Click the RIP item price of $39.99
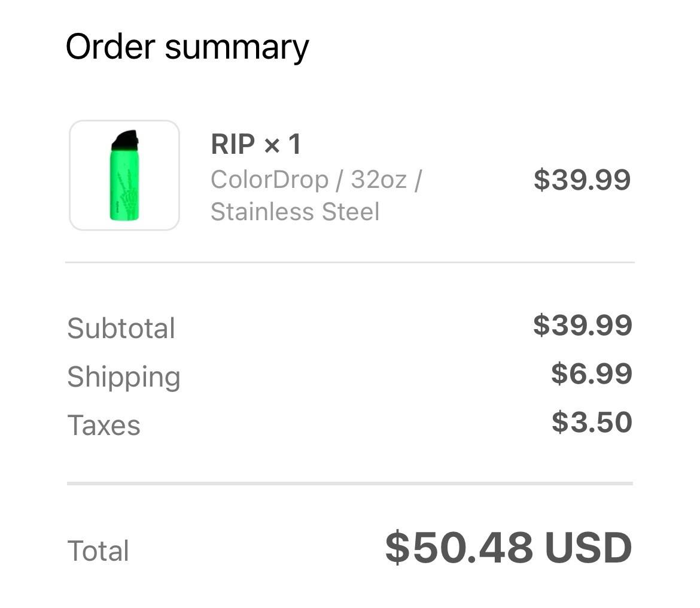Viewport: 700px width, 608px height. point(582,180)
